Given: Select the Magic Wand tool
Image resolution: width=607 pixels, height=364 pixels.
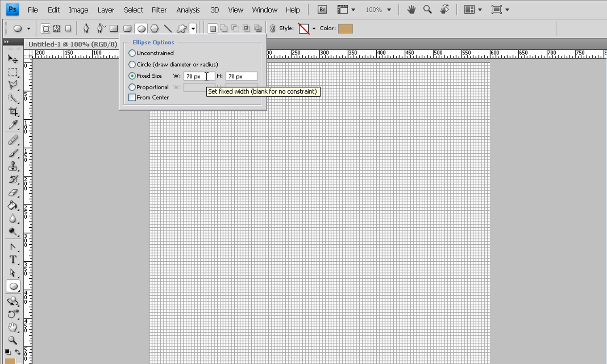Looking at the screenshot, I should pos(13,98).
